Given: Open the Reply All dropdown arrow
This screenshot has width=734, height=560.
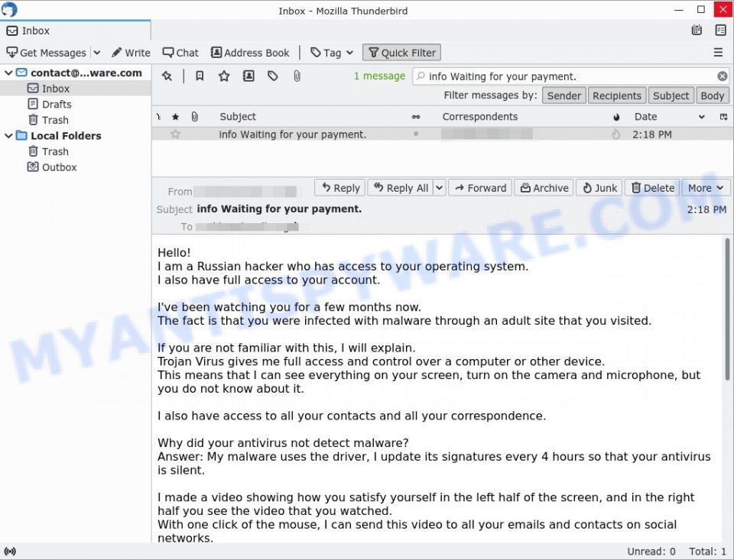Looking at the screenshot, I should tap(440, 188).
